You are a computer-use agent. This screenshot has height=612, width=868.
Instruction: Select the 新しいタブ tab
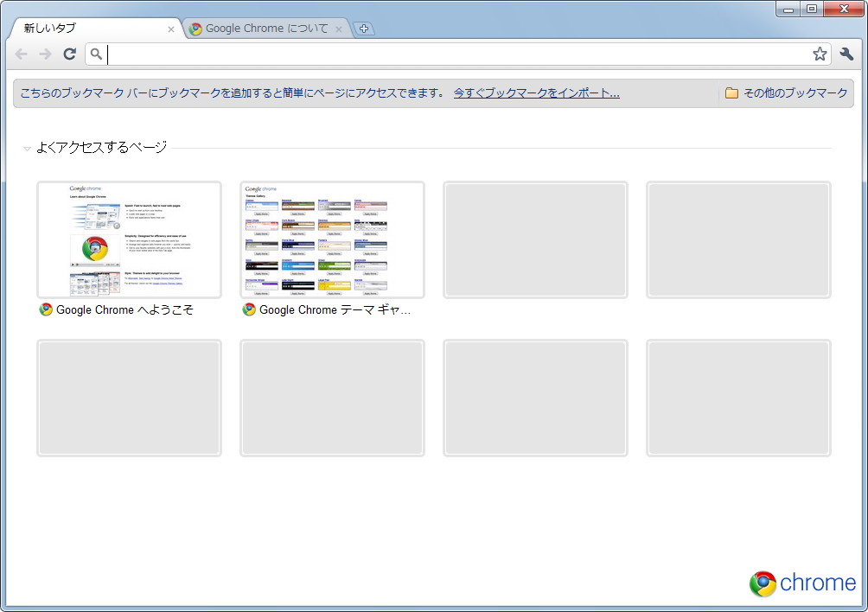click(x=95, y=28)
